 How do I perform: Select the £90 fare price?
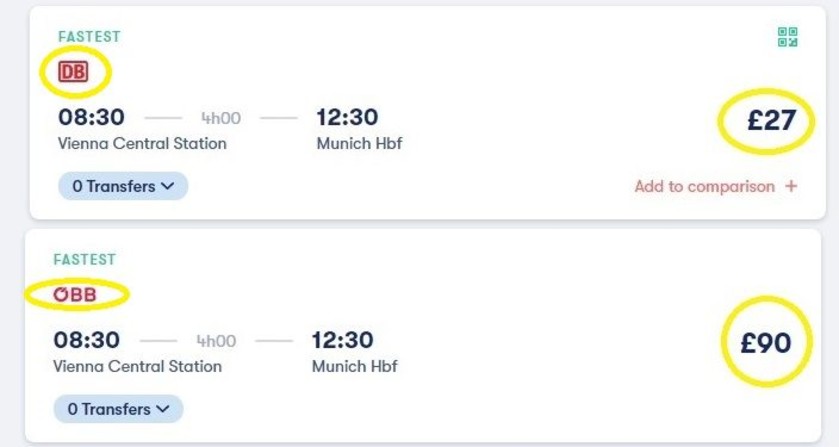[x=766, y=343]
